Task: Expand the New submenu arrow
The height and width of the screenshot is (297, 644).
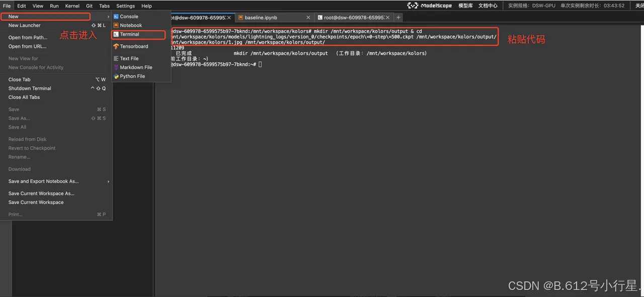Action: tap(108, 17)
